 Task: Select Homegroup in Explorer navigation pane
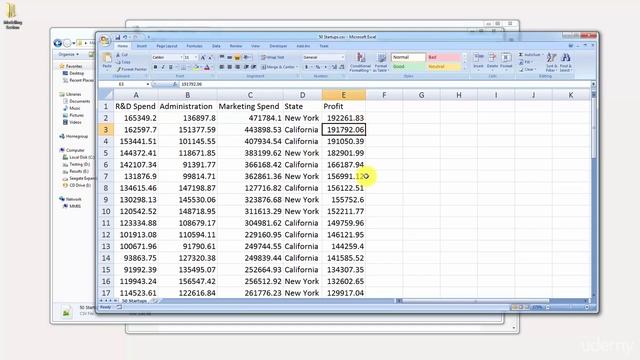point(73,136)
